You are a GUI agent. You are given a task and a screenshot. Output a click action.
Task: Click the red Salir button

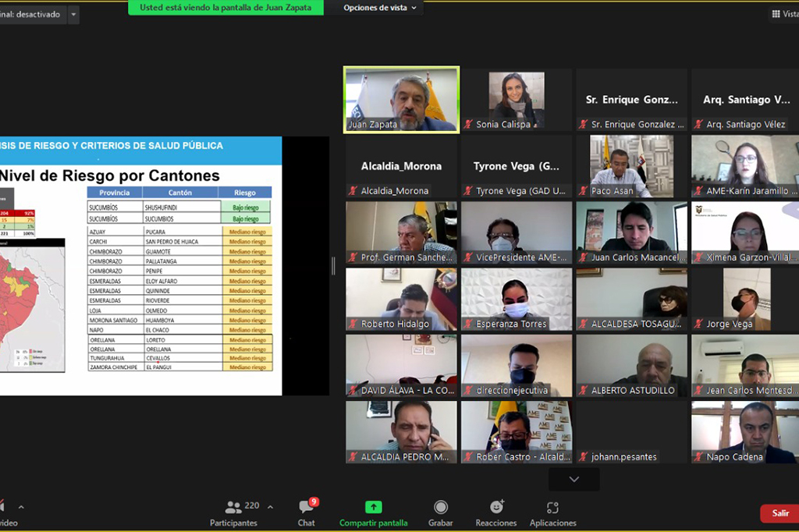point(779,512)
